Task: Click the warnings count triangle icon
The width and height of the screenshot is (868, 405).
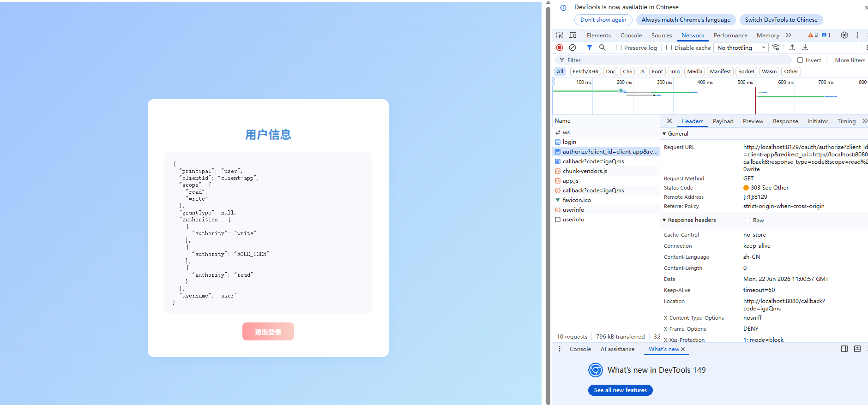Action: click(x=811, y=35)
